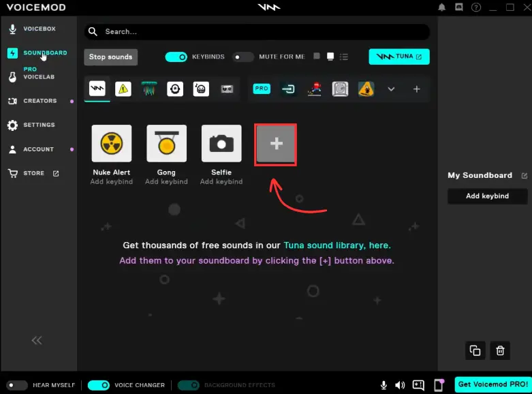Open Pro Voicelab section

coord(31,74)
